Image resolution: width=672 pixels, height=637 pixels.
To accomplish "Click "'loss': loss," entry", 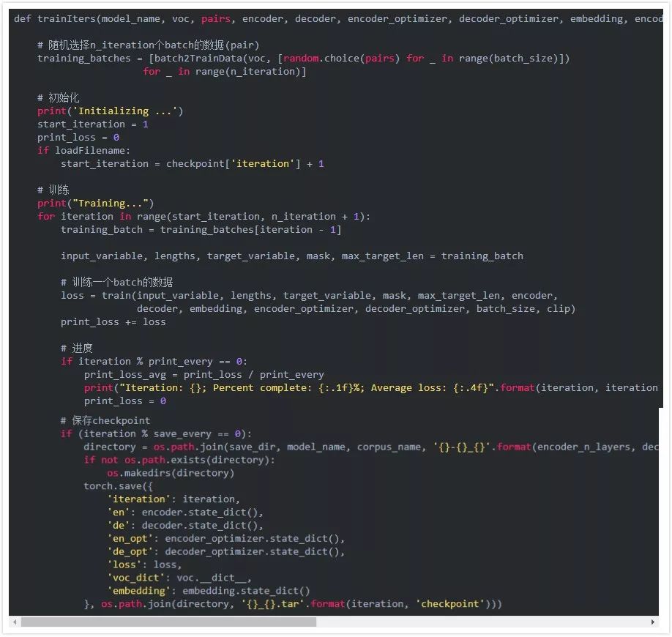I will 144,565.
